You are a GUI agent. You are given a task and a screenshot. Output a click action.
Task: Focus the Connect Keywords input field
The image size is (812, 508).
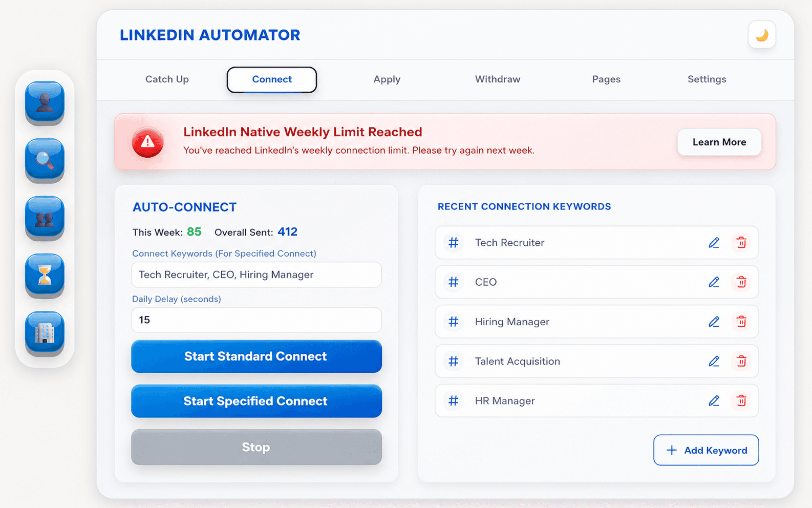tap(257, 275)
